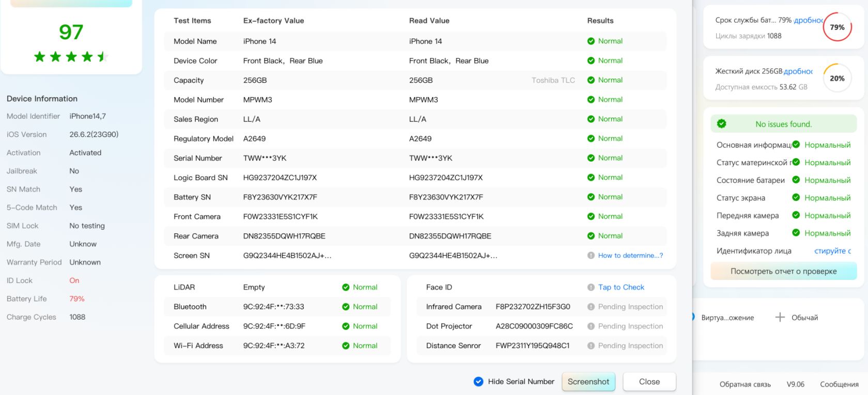Click the Pending Inspection label in Dot Projector row
Screen dimensions: 868x395
pyautogui.click(x=630, y=326)
